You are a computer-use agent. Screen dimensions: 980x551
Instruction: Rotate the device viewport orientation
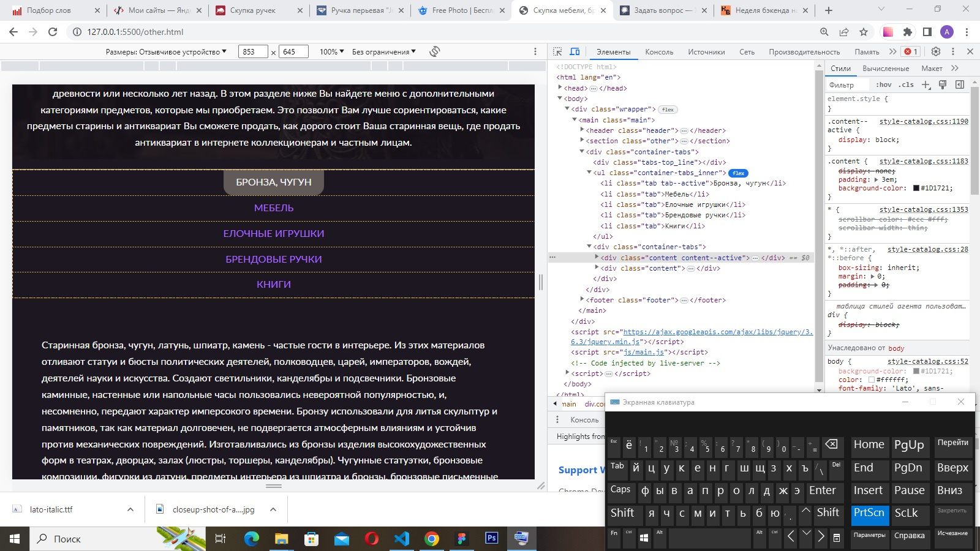[435, 51]
